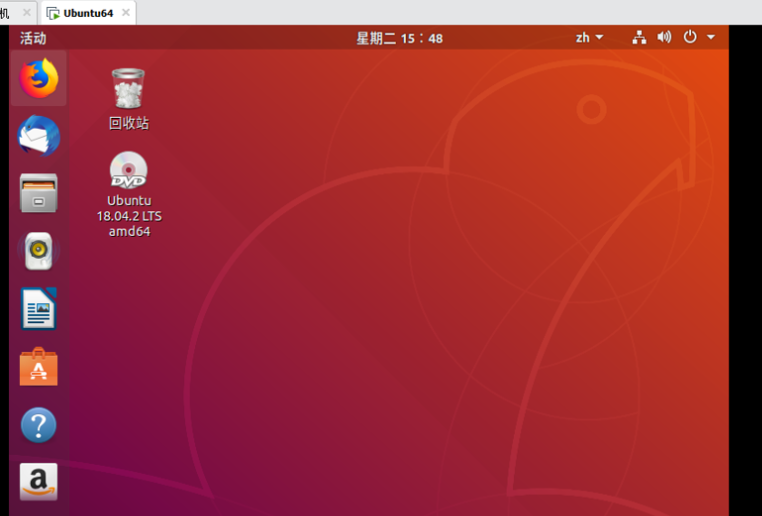Open the 活动 activities overview
The image size is (762, 516).
(33, 38)
